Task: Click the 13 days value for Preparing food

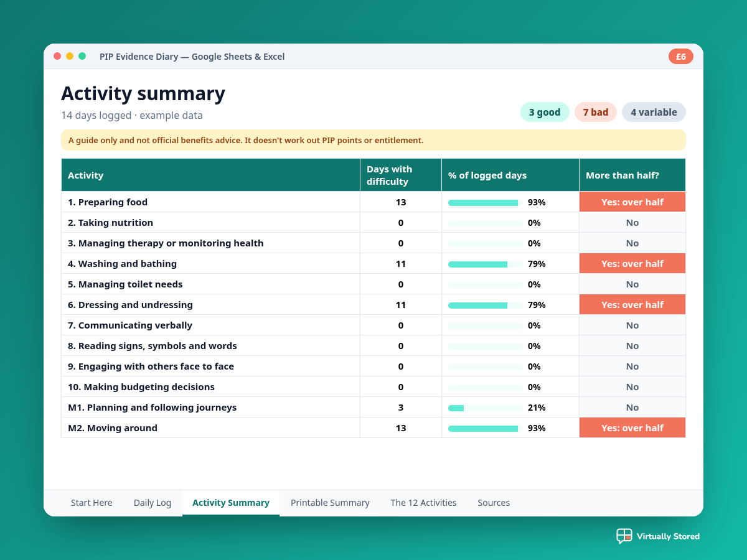Action: tap(401, 202)
